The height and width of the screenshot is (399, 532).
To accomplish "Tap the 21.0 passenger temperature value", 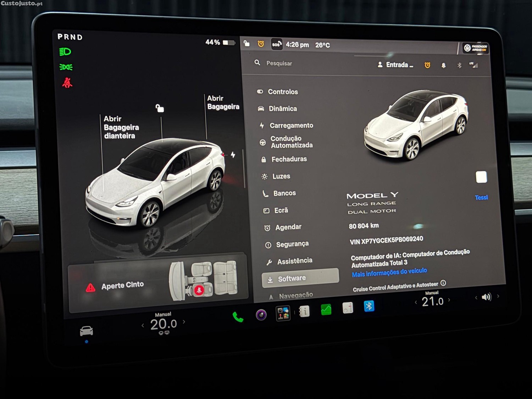I will point(432,301).
